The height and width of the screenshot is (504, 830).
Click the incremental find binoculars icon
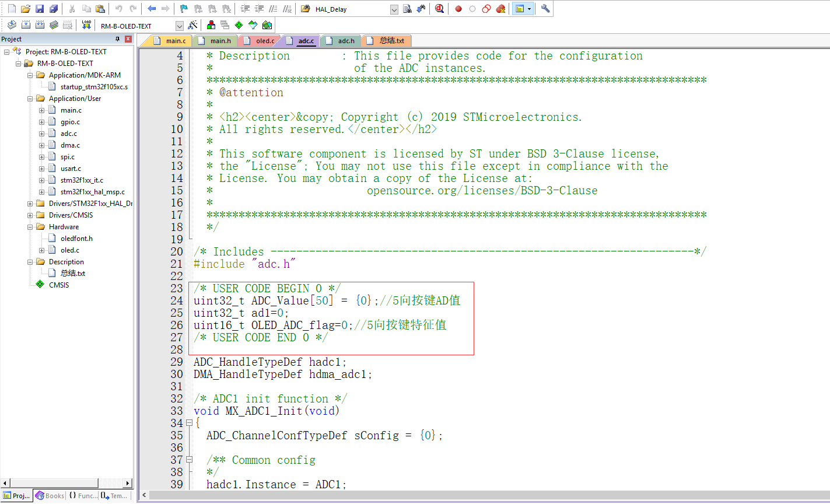click(x=421, y=9)
